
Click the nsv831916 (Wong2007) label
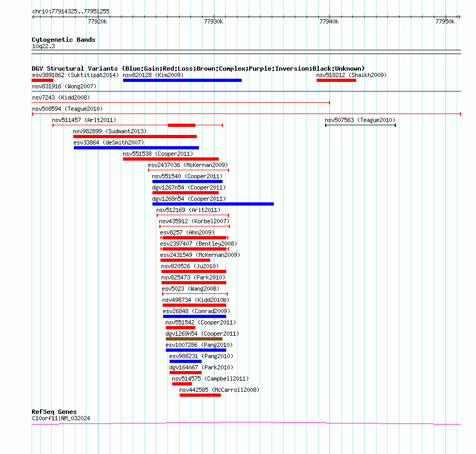pos(64,86)
